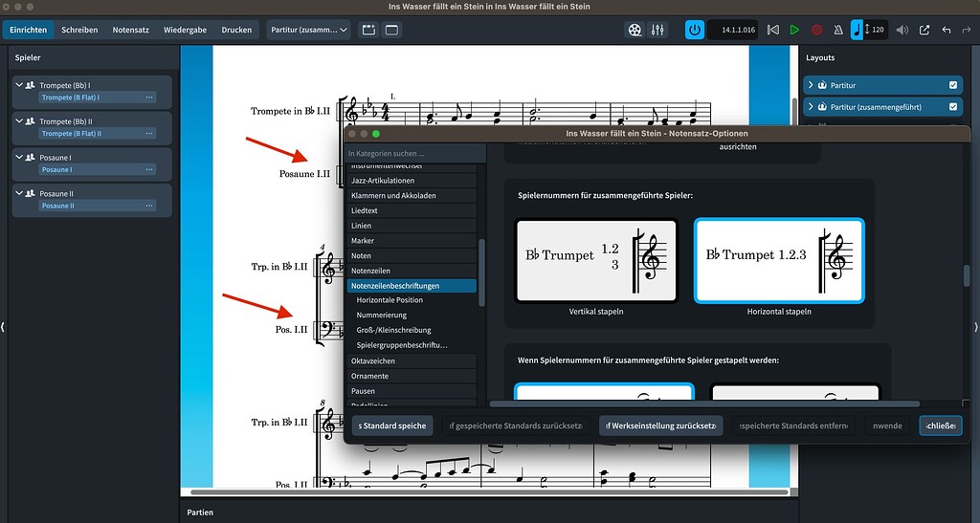This screenshot has width=980, height=523.
Task: Close the Notensatz-Optionen dialog via Schließen
Action: 941,425
